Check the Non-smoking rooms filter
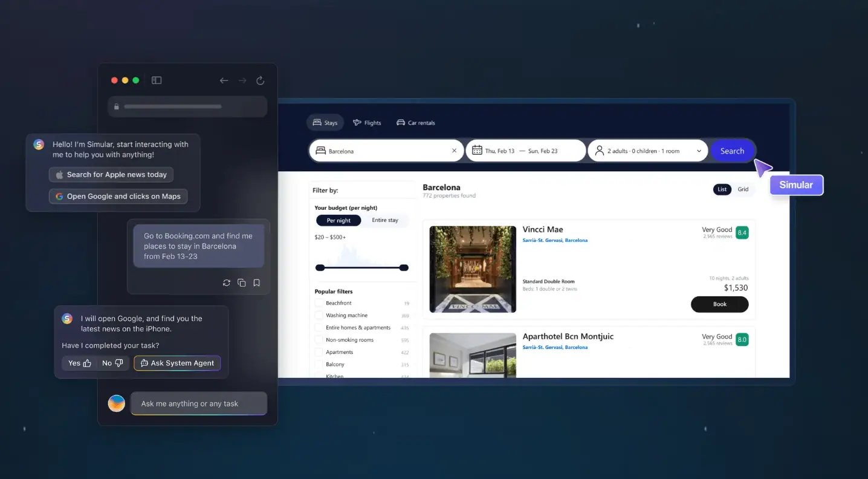Viewport: 868px width, 479px height. pos(319,340)
